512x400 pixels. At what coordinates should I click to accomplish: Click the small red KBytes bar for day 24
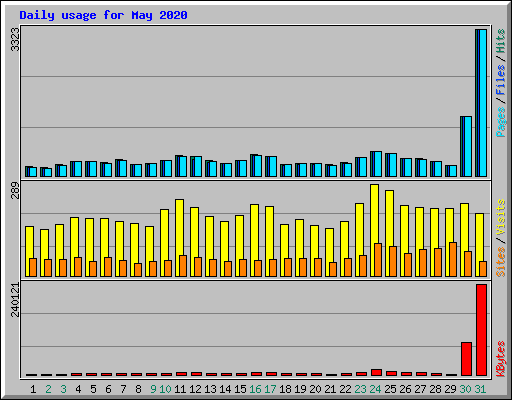(376, 372)
